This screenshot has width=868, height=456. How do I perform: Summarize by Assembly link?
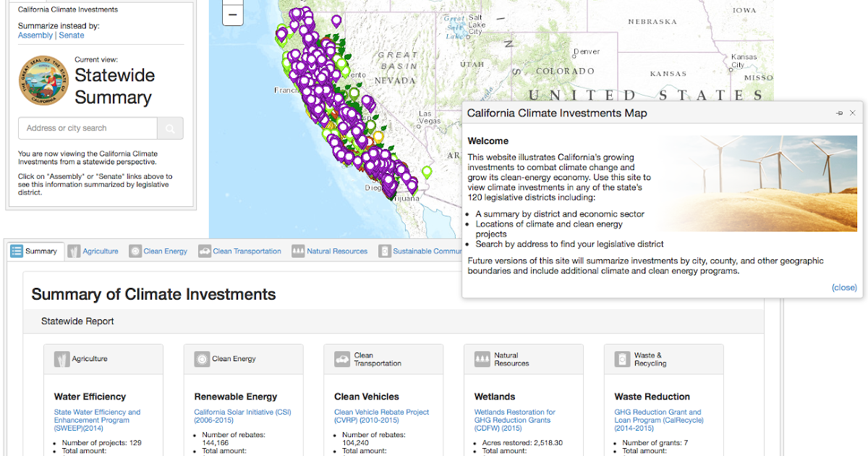tap(35, 35)
